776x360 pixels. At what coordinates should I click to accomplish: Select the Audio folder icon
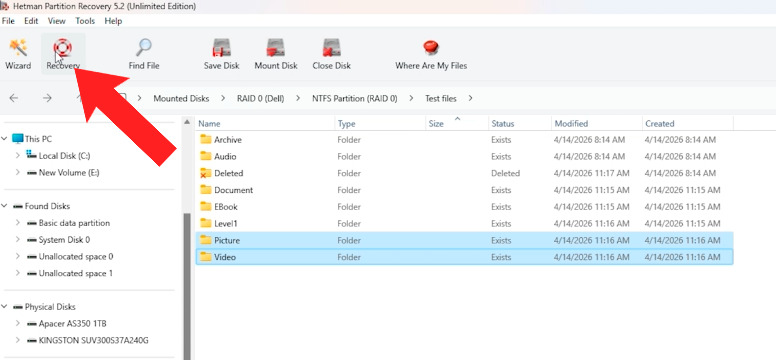click(205, 156)
